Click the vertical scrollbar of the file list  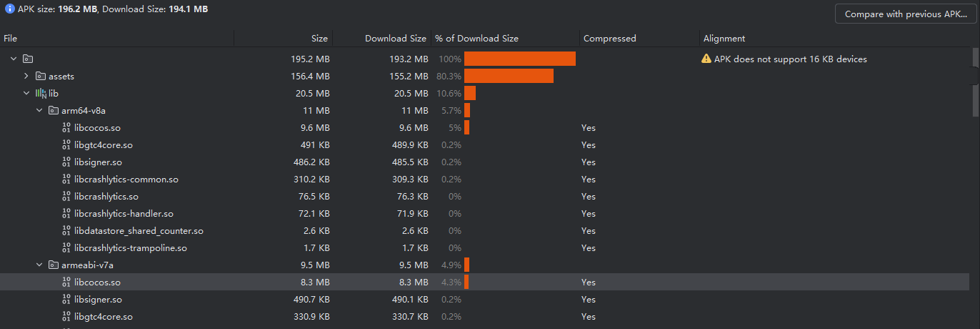(975, 82)
